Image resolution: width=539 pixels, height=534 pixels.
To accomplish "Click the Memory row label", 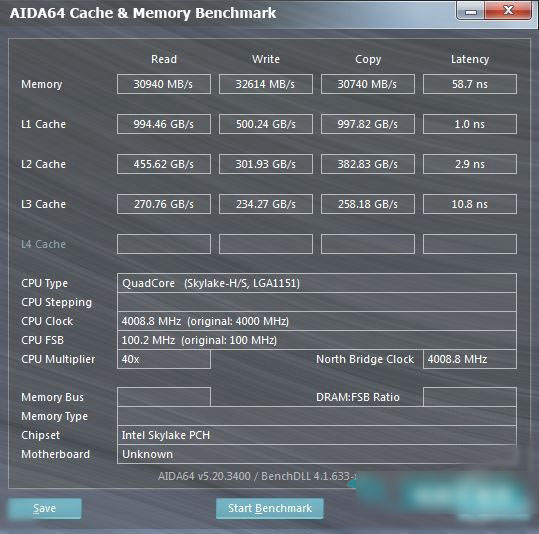I will point(42,84).
